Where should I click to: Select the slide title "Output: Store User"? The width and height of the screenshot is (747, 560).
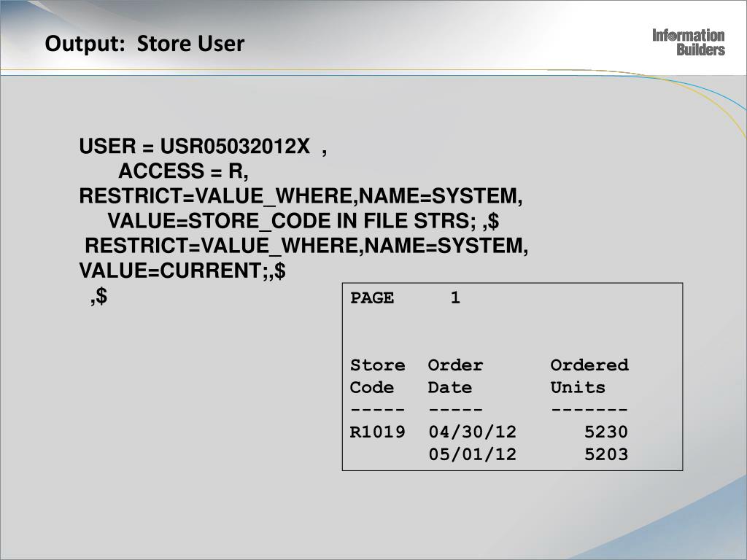144,43
